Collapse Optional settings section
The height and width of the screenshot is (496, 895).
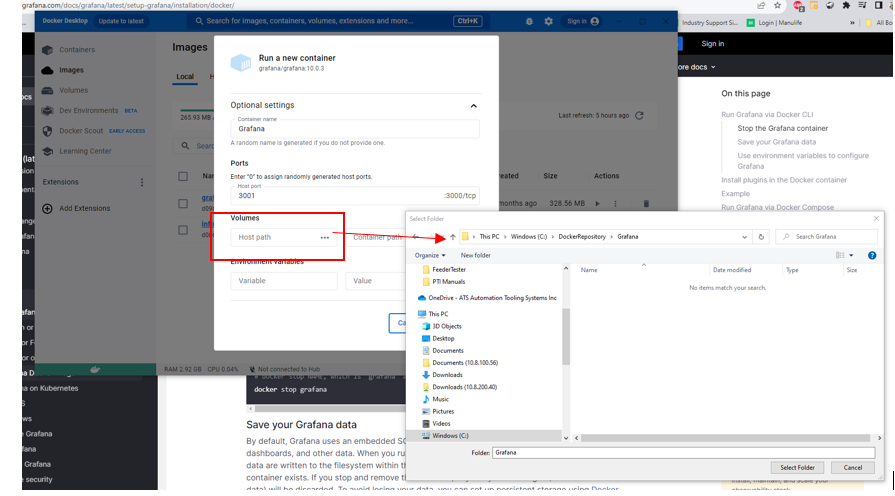coord(473,106)
